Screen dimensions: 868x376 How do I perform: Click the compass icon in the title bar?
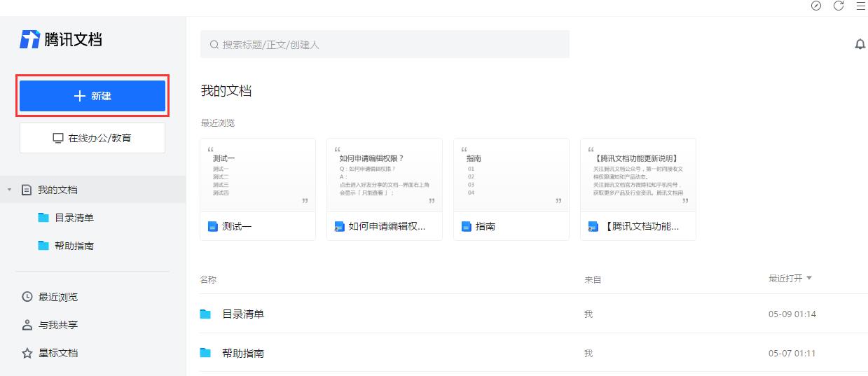click(x=816, y=6)
